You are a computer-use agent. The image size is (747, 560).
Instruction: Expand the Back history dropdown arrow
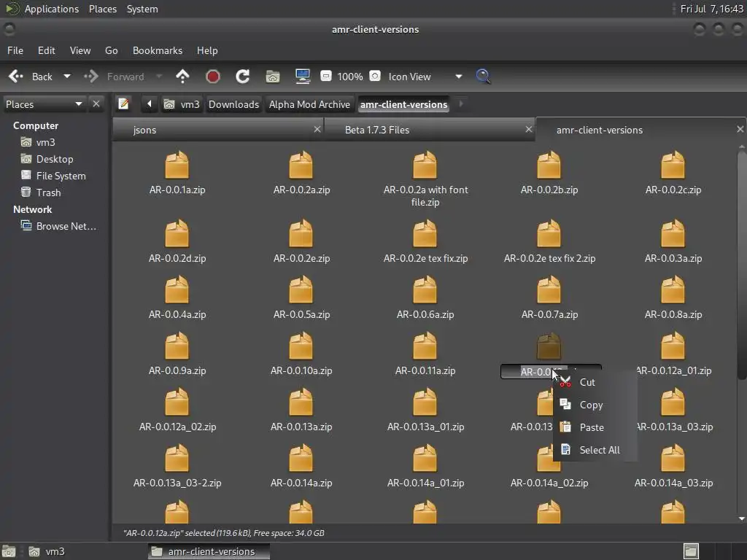[67, 77]
